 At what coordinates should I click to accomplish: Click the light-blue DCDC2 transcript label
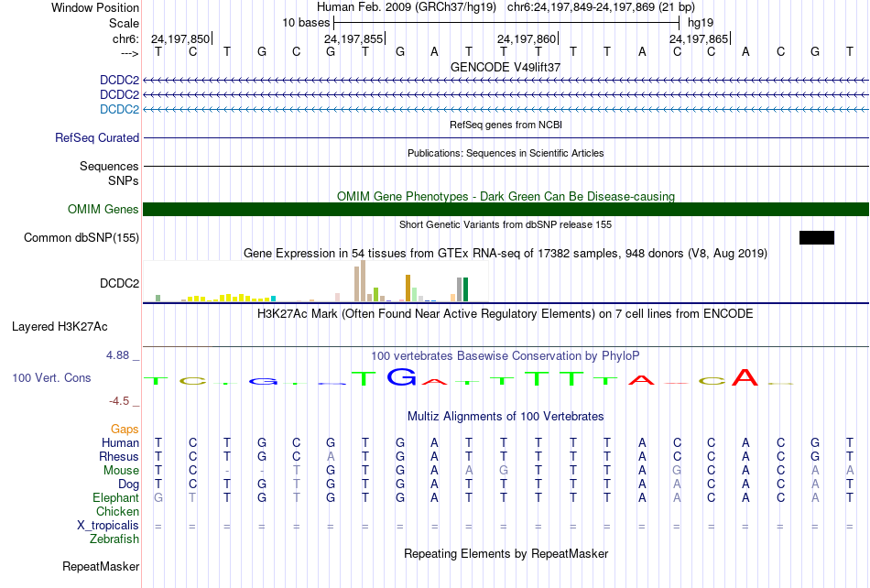pyautogui.click(x=119, y=109)
